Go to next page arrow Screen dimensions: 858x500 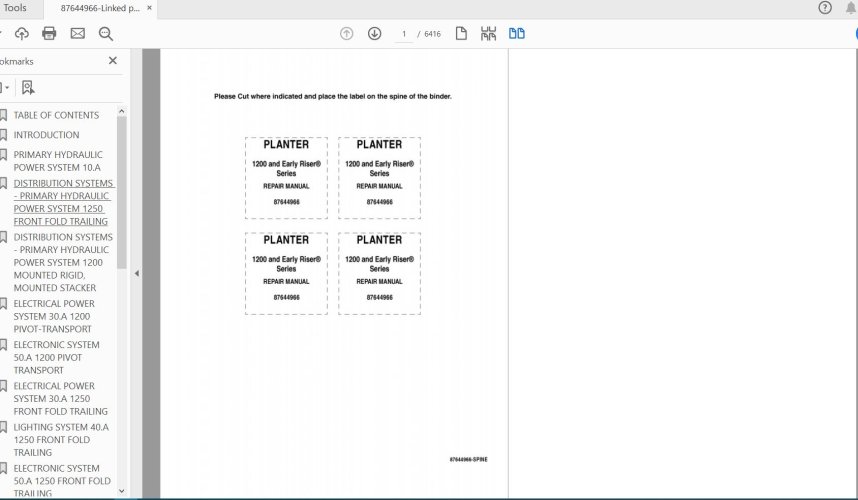[374, 34]
